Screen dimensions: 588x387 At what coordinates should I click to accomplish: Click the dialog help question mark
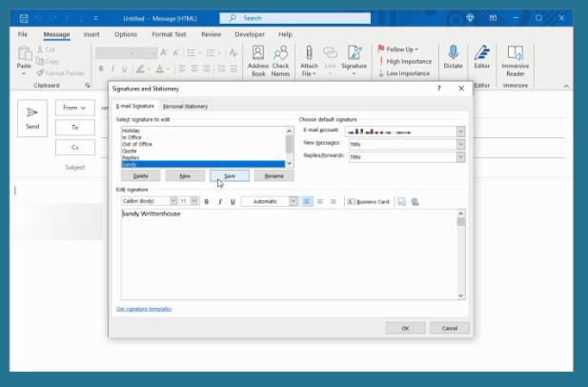pos(438,89)
